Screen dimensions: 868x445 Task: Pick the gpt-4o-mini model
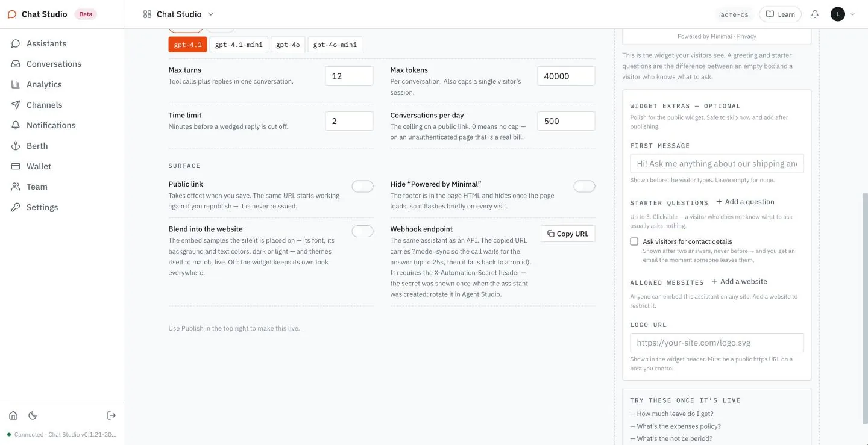click(x=335, y=45)
